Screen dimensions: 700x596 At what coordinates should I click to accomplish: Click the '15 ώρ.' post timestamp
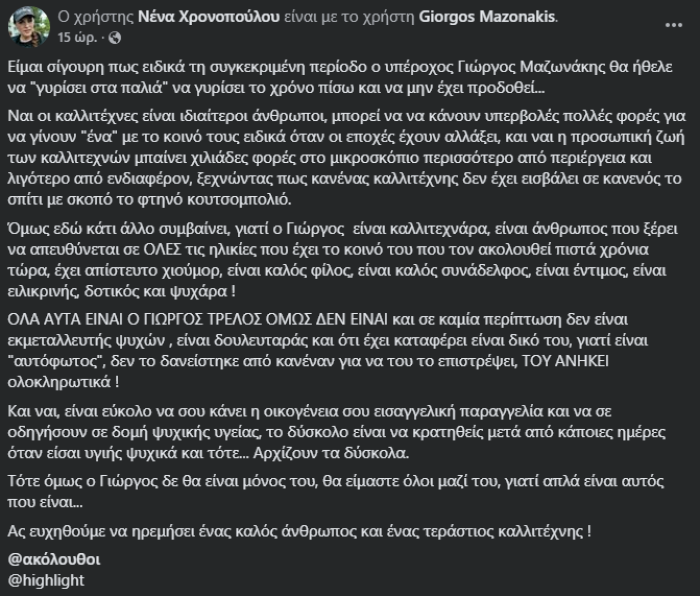point(77,38)
